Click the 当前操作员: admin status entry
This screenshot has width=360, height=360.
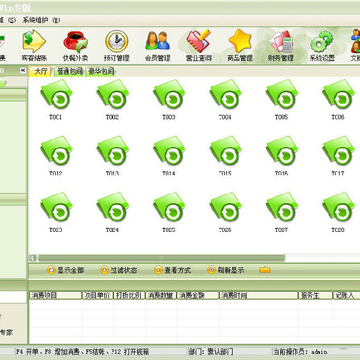click(300, 352)
